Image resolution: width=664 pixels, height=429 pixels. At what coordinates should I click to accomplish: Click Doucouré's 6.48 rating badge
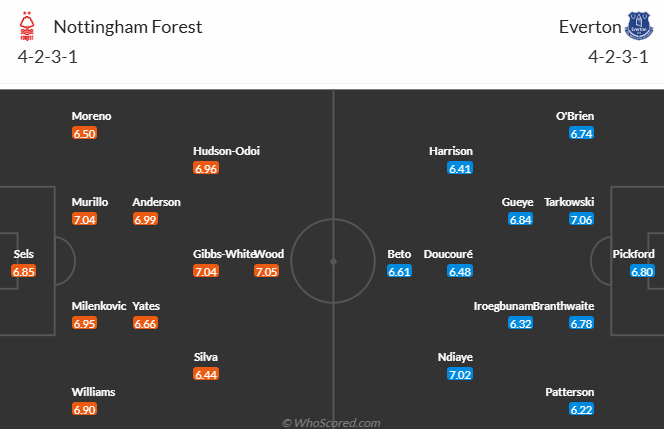tap(460, 271)
